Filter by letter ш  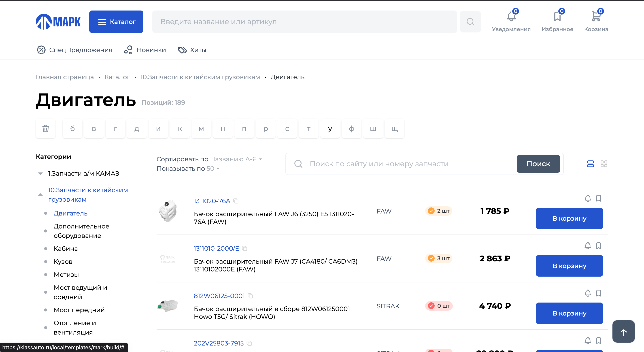point(373,129)
